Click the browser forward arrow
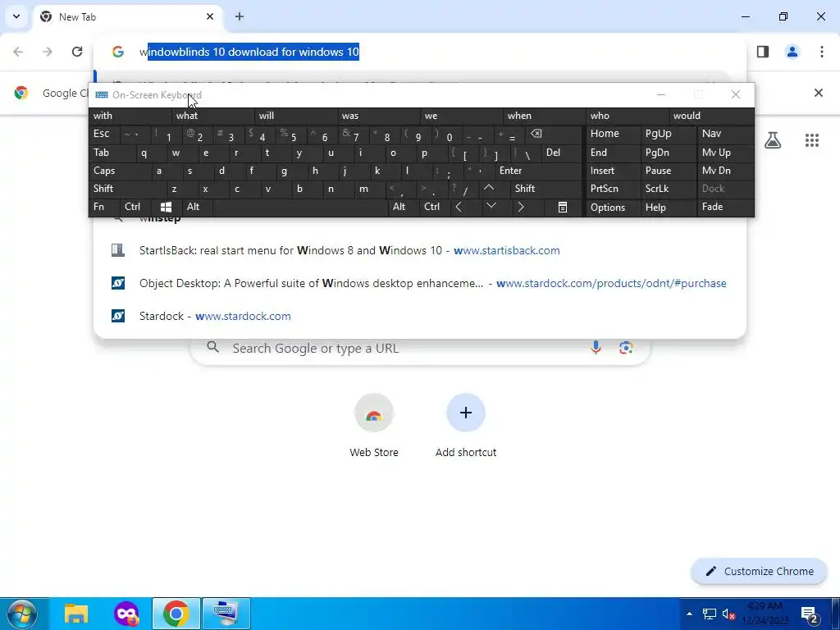840x630 pixels. (x=48, y=52)
